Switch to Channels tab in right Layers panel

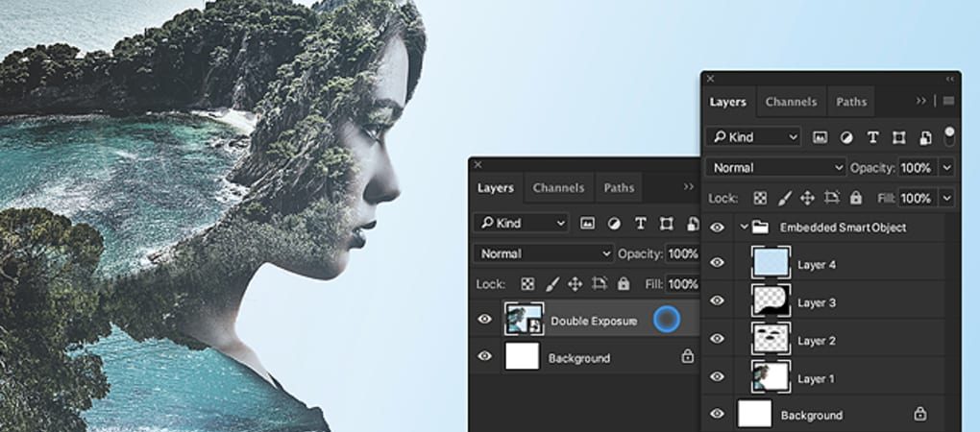tap(791, 102)
